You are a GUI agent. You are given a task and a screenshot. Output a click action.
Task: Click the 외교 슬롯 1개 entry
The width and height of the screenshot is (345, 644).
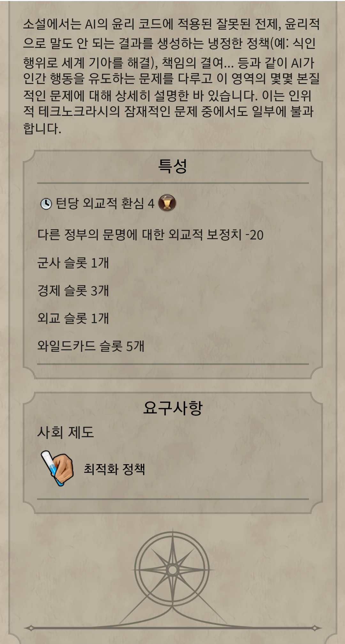(x=73, y=318)
